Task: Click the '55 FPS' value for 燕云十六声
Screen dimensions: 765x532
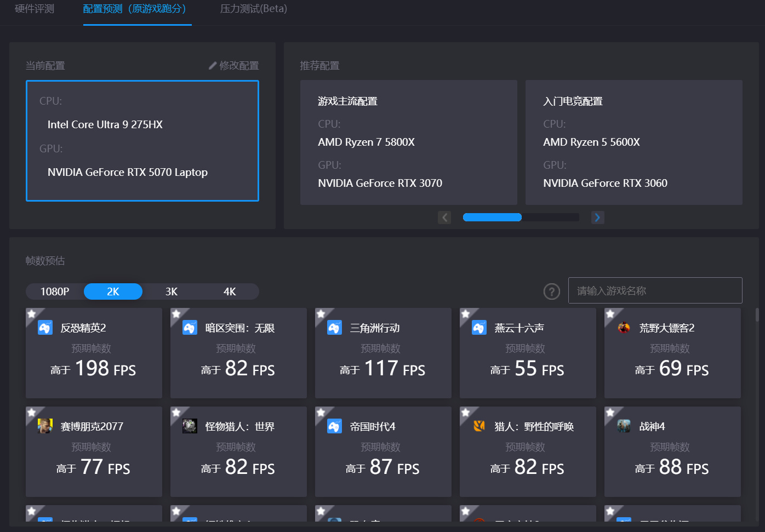Action: coord(539,369)
